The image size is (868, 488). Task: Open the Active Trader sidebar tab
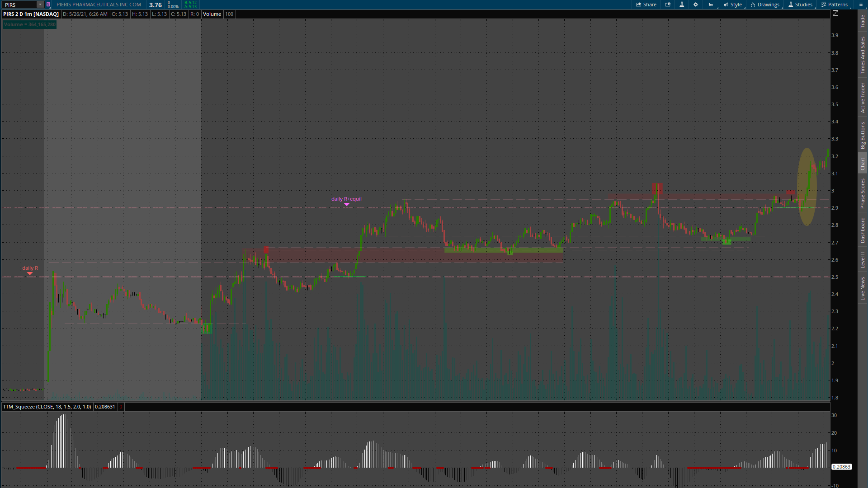tap(863, 98)
